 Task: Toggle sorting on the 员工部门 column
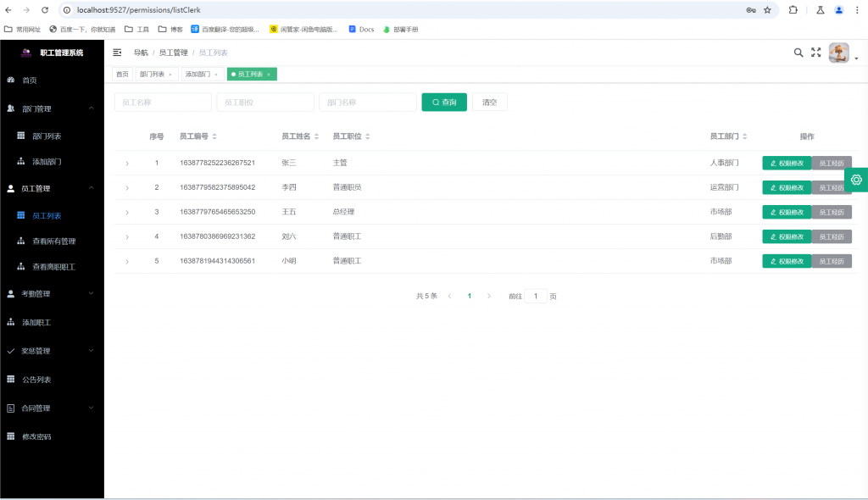coord(746,136)
